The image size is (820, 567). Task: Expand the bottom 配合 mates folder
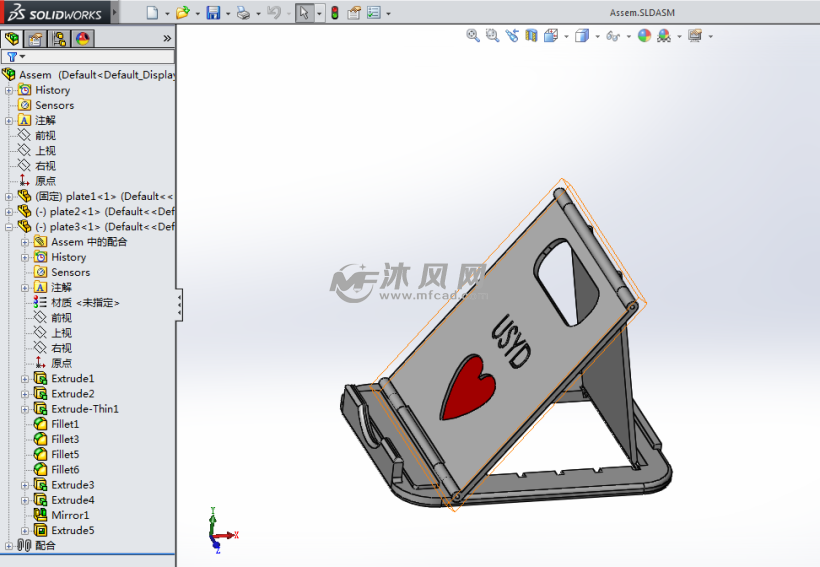(x=8, y=546)
